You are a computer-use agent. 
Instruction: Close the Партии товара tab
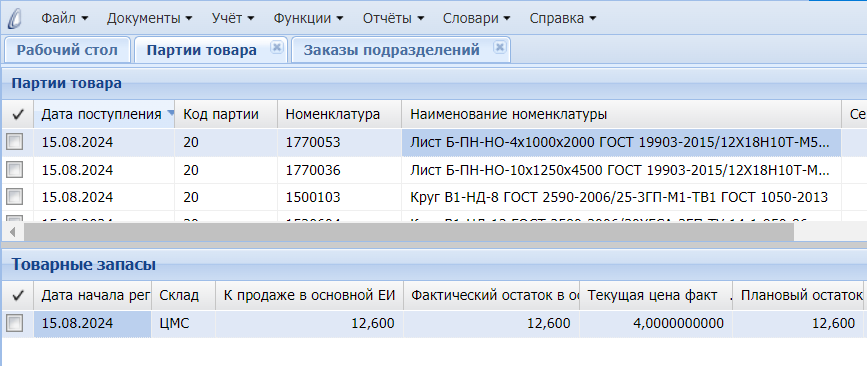[276, 48]
